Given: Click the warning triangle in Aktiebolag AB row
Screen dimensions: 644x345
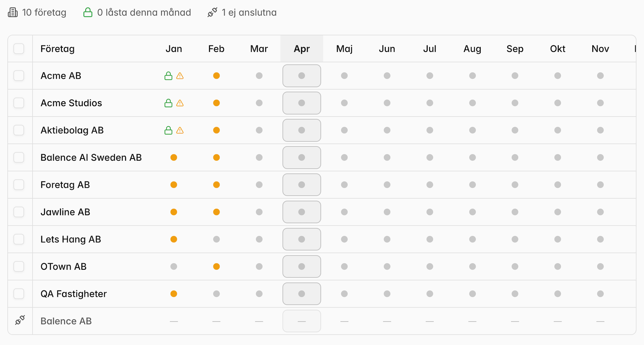Looking at the screenshot, I should pos(180,131).
